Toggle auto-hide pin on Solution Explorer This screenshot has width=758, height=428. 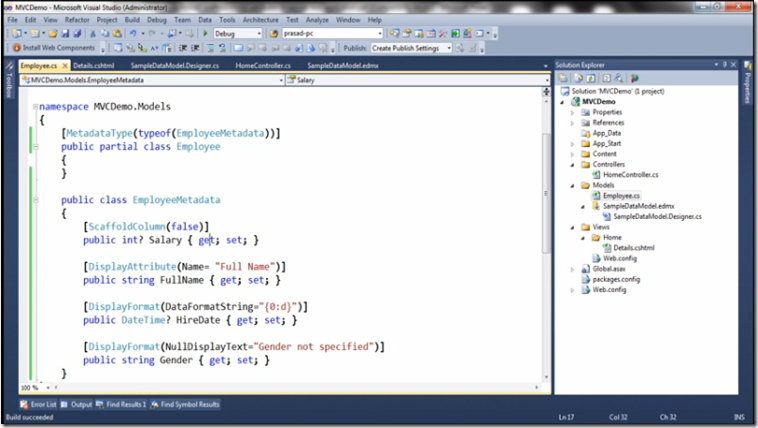click(x=725, y=64)
